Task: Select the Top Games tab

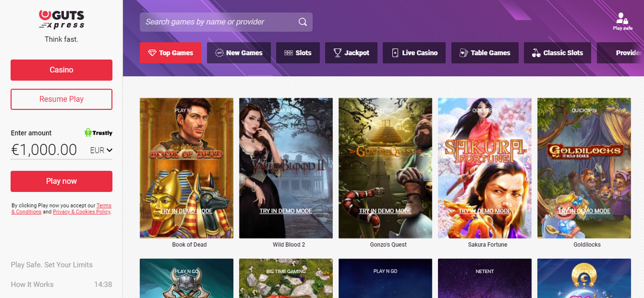Action: tap(170, 53)
